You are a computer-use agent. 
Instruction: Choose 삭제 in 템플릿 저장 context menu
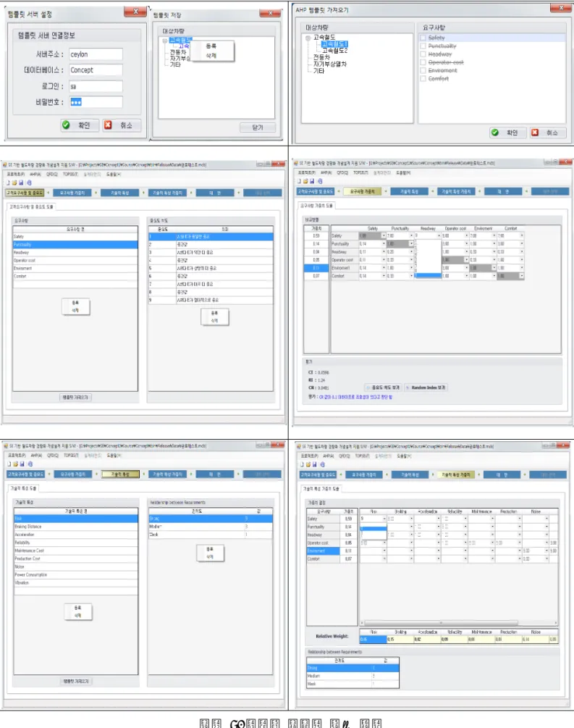point(211,55)
